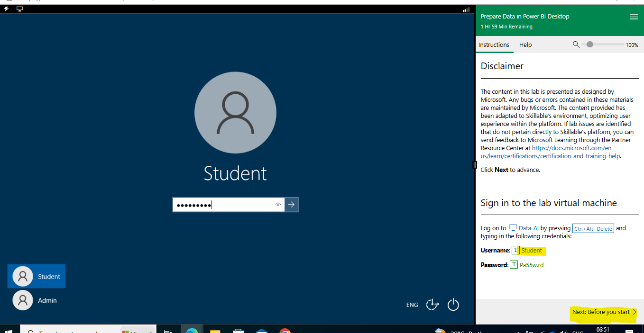
Task: Open the docs.microsoft.com certification help link
Action: [x=551, y=152]
